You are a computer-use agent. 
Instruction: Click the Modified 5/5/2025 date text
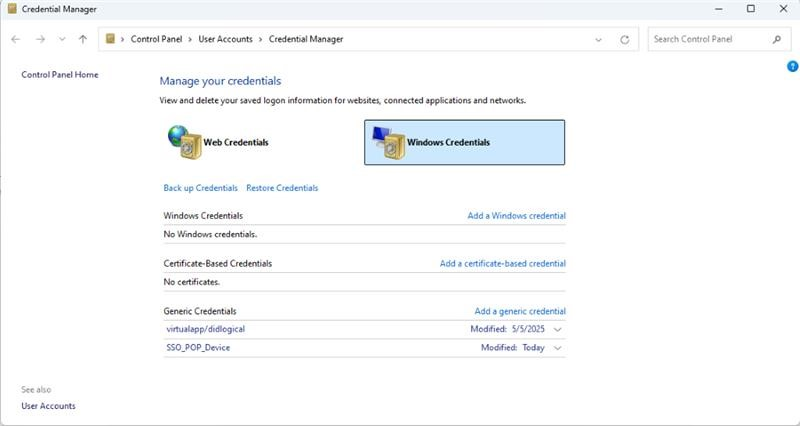pyautogui.click(x=508, y=329)
